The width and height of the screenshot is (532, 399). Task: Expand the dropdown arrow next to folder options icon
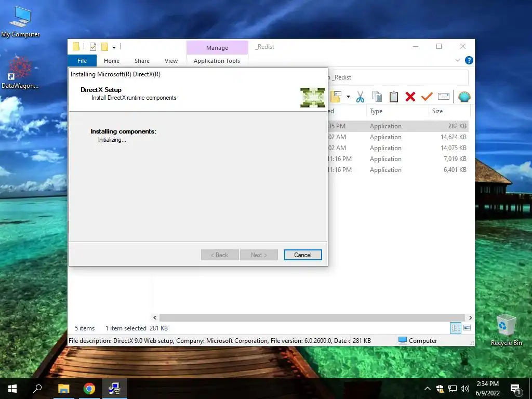(348, 97)
